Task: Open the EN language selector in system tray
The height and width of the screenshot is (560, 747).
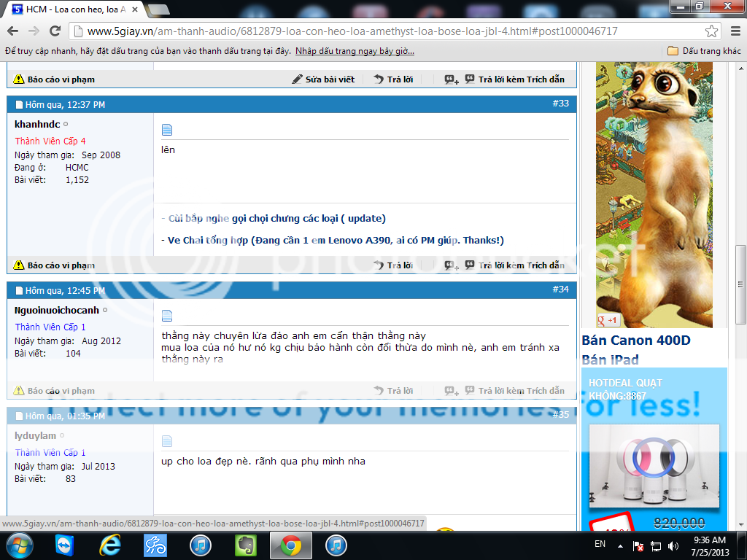Action: 600,544
